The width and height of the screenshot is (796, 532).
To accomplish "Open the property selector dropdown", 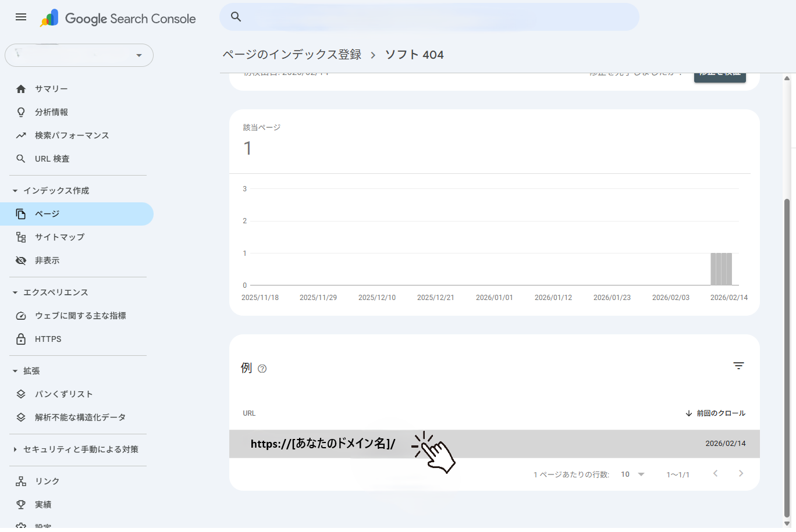I will point(79,55).
